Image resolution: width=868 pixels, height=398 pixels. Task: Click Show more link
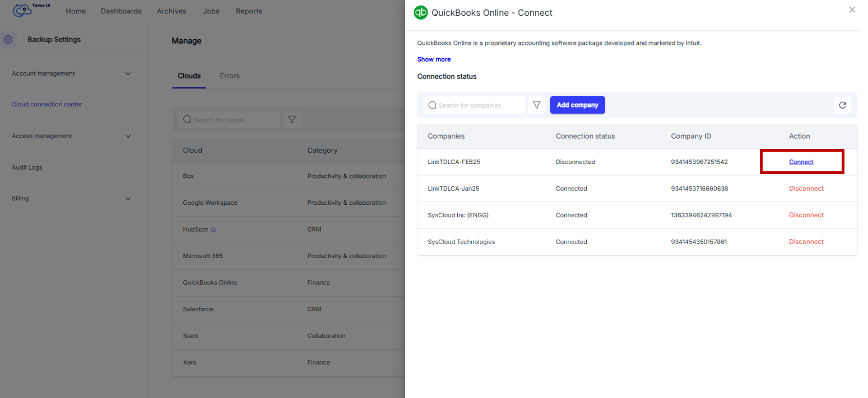coord(434,59)
